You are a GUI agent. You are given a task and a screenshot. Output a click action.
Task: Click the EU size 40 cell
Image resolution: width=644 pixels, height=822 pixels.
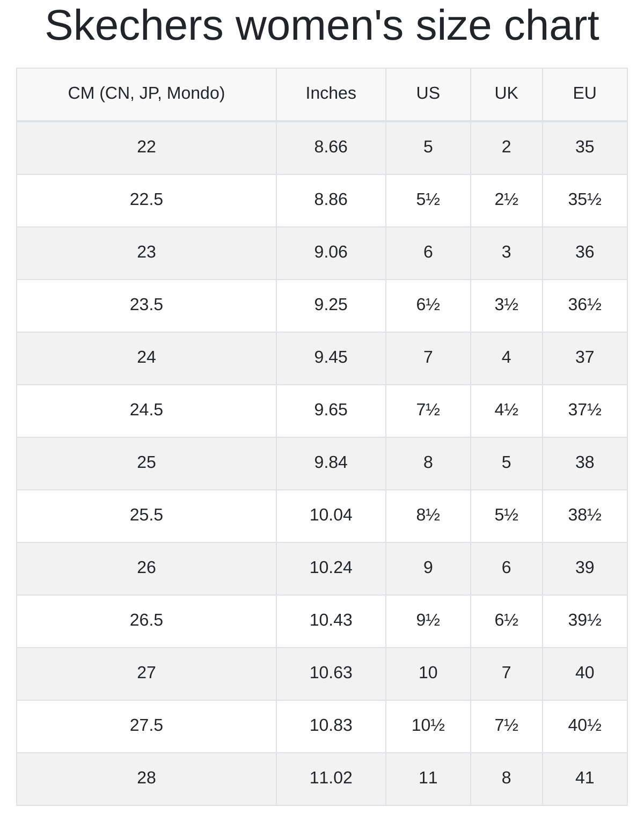click(x=585, y=673)
